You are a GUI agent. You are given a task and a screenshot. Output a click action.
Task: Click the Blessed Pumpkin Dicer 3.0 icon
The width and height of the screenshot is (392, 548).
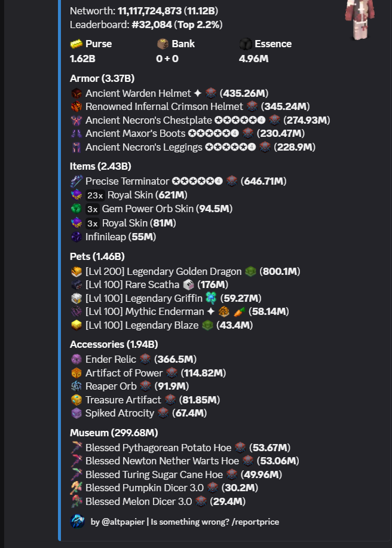[x=76, y=488]
